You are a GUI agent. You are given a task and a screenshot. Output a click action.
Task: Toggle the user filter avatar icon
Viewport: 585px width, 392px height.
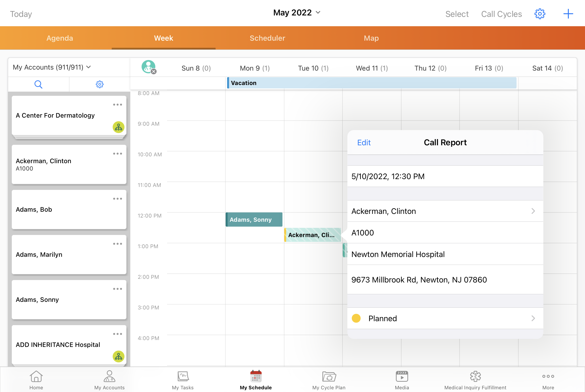pos(148,67)
